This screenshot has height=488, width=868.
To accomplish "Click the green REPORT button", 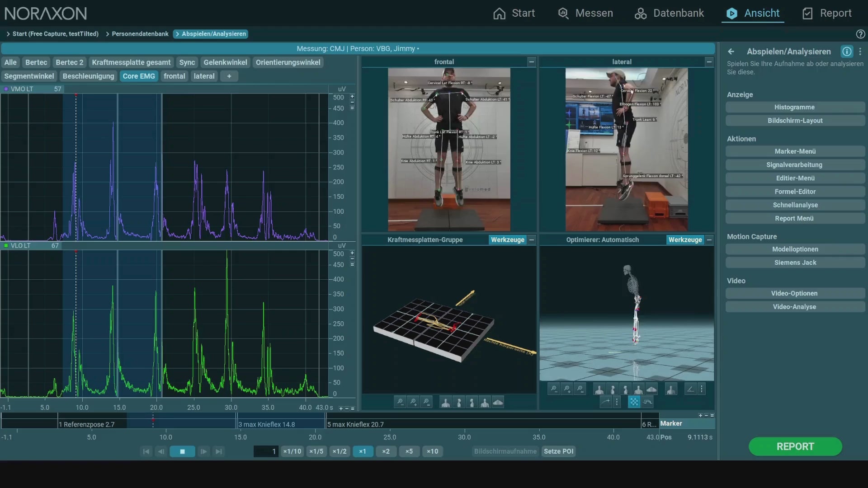I will pos(795,446).
